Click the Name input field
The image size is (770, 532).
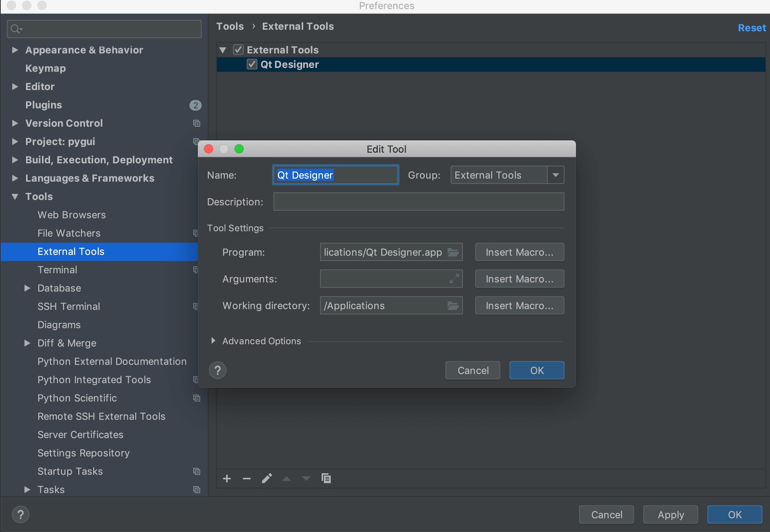click(x=335, y=175)
